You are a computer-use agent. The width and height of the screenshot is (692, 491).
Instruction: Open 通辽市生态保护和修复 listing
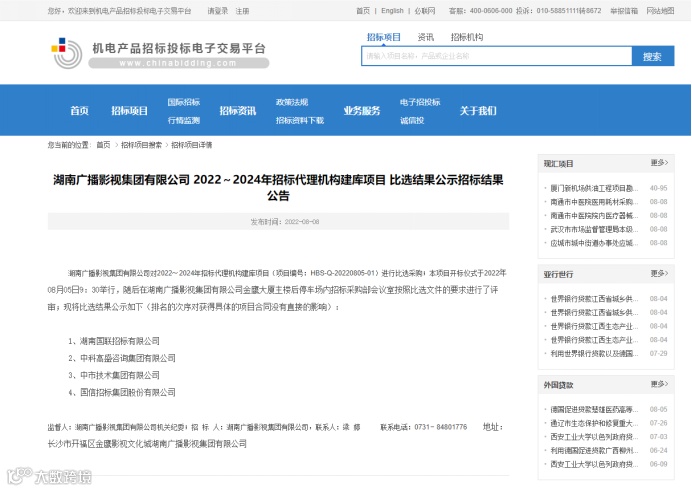pyautogui.click(x=594, y=423)
